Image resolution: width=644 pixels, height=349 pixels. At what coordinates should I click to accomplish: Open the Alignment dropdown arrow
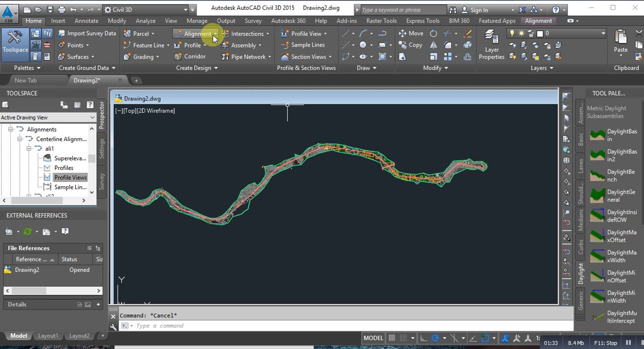(x=215, y=33)
